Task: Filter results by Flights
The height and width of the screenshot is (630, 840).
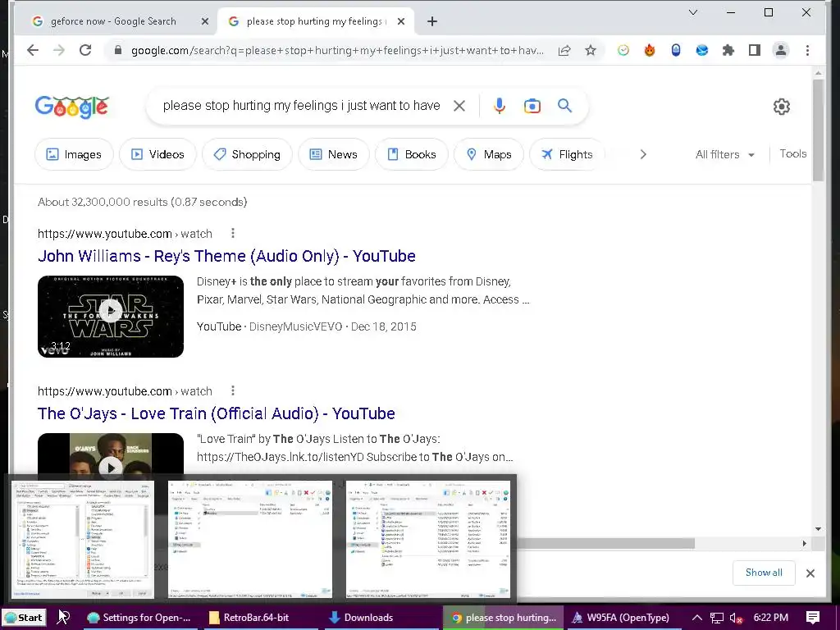Action: tap(567, 154)
